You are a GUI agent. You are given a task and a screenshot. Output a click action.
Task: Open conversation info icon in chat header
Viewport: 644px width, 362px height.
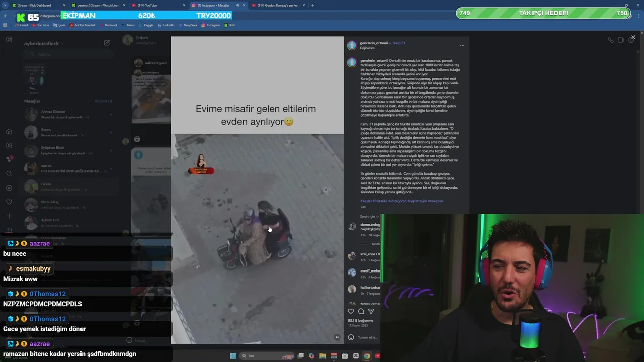pyautogui.click(x=631, y=40)
